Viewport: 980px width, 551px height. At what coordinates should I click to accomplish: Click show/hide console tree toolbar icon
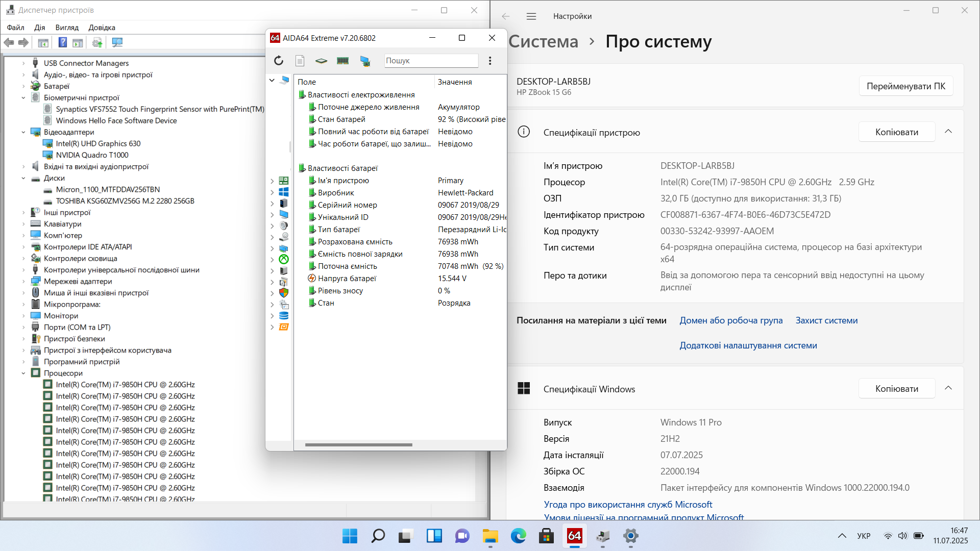pos(43,43)
